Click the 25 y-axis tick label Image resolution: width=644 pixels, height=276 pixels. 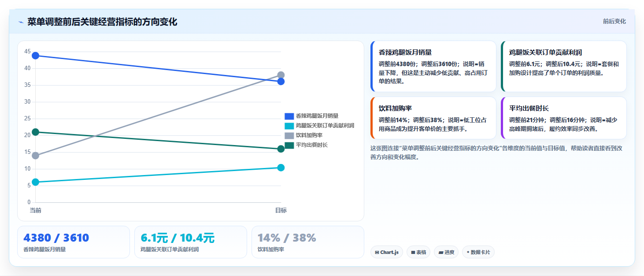coord(27,119)
